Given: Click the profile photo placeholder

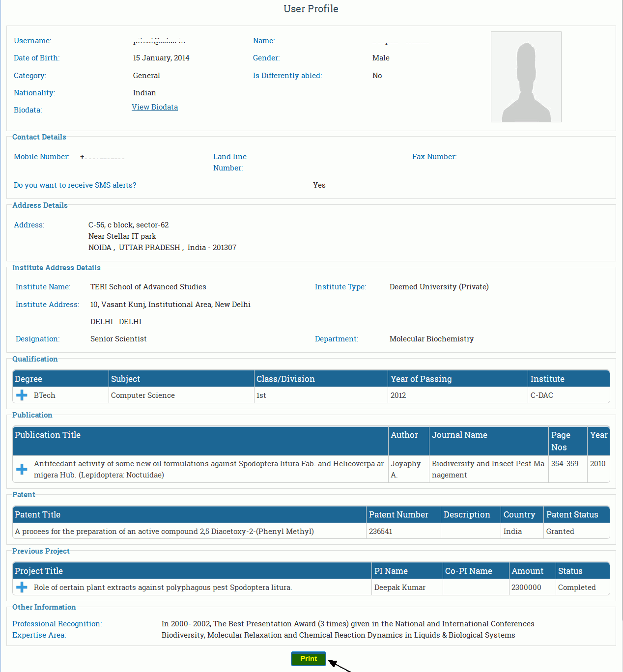Looking at the screenshot, I should point(526,77).
